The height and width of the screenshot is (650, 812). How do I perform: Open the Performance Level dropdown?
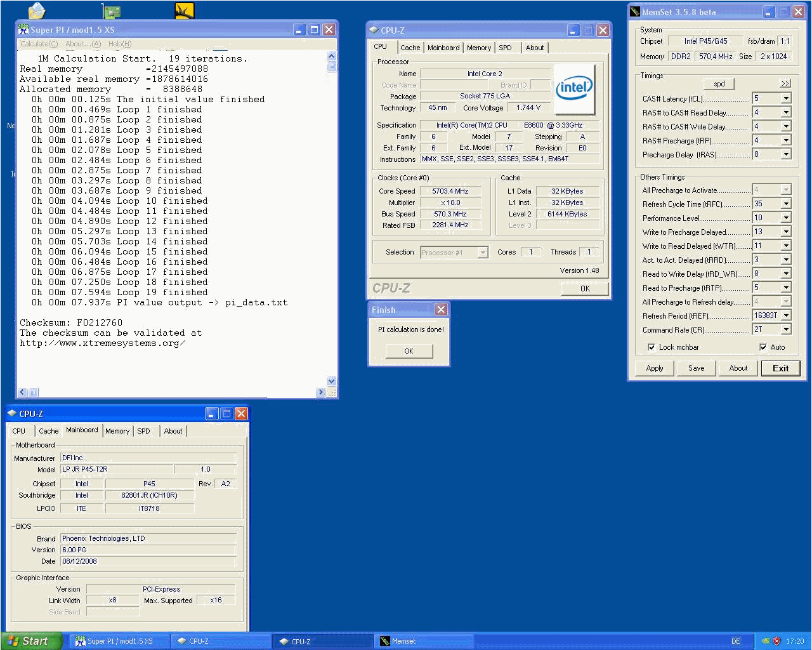click(x=786, y=218)
